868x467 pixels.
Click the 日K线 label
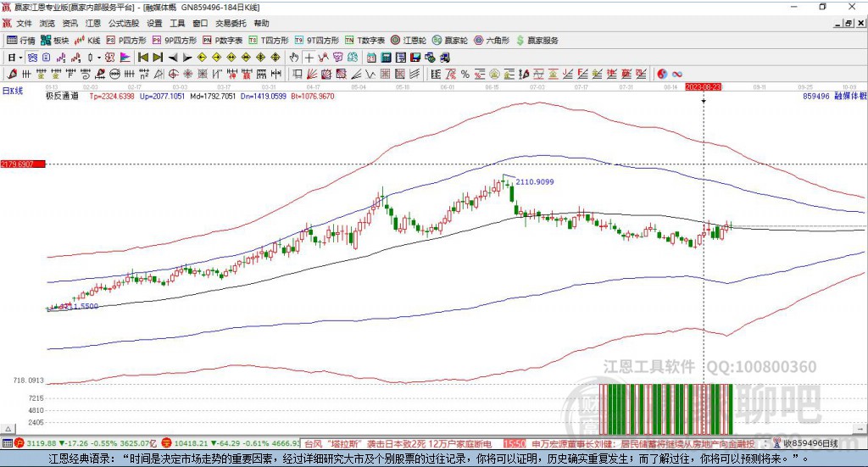tap(13, 91)
